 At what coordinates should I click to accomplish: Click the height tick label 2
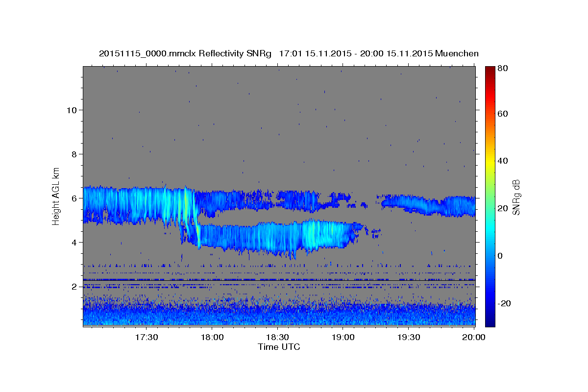coord(74,286)
